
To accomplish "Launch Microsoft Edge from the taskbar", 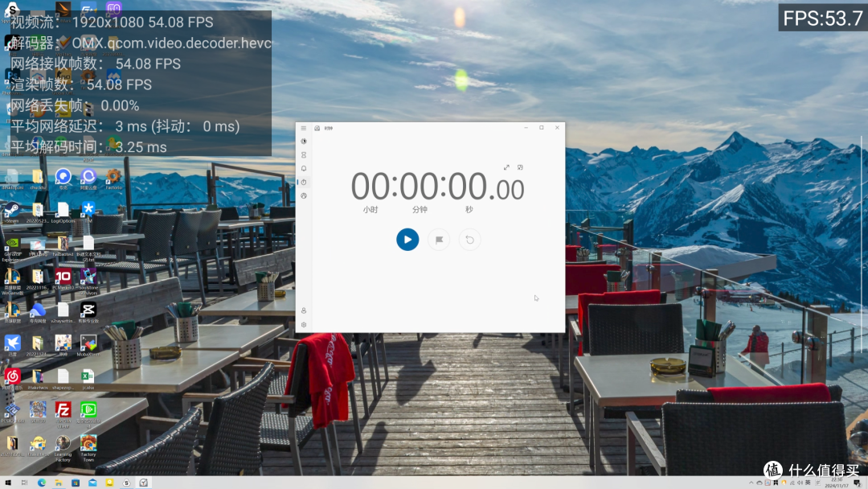I will (42, 483).
